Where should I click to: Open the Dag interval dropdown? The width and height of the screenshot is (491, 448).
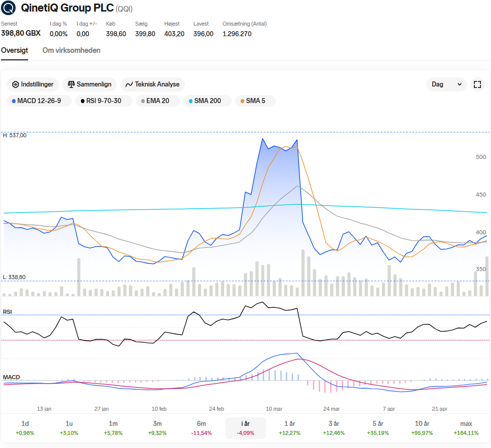446,84
